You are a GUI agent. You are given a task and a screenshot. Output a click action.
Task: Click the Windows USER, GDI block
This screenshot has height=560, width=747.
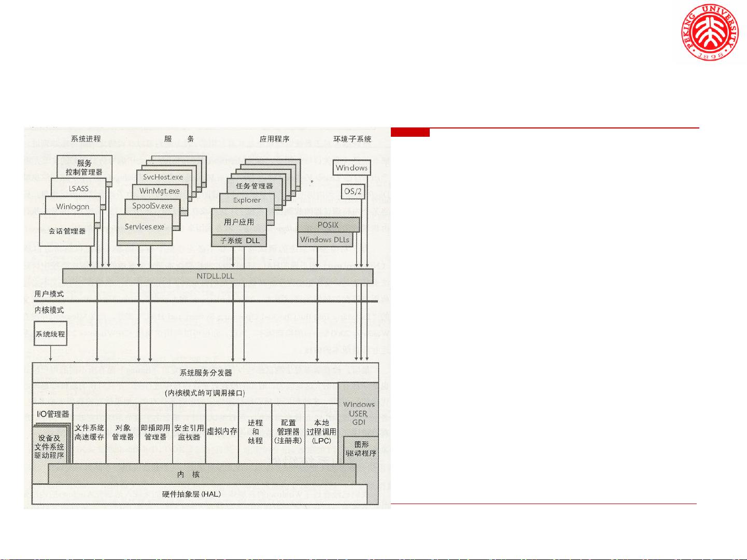tap(359, 413)
